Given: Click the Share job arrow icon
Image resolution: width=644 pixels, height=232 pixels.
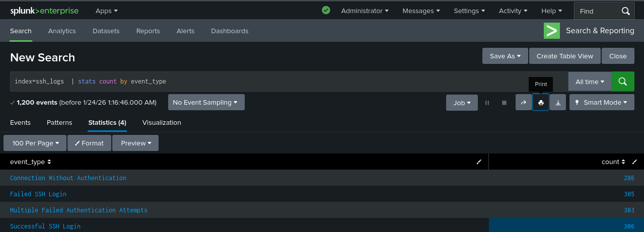Looking at the screenshot, I should click(524, 103).
